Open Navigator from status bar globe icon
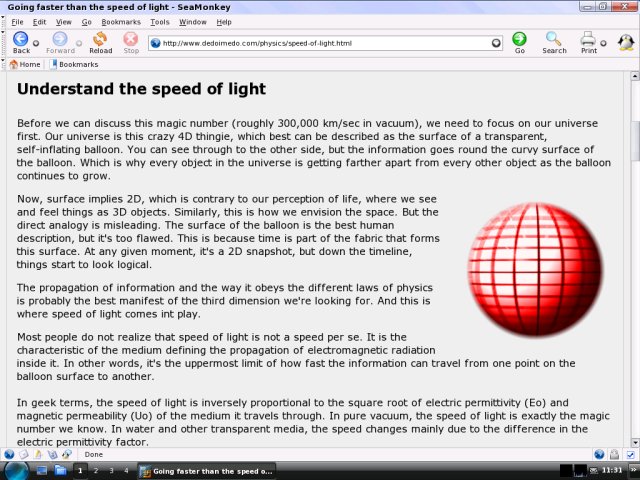640x480 pixels. tap(9, 454)
